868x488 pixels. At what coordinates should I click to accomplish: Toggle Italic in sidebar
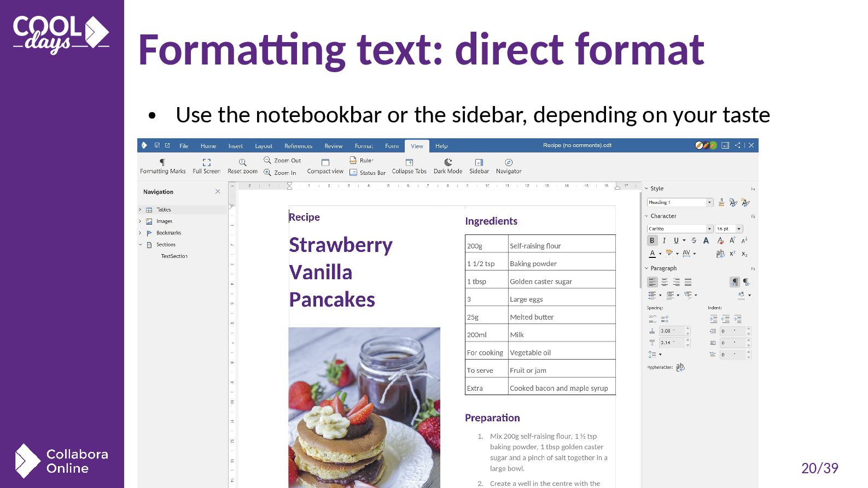pos(664,240)
